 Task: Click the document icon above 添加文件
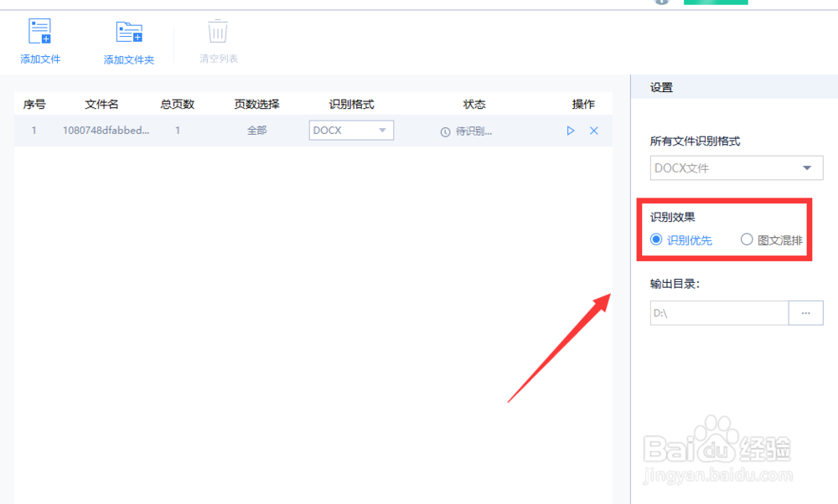[39, 32]
